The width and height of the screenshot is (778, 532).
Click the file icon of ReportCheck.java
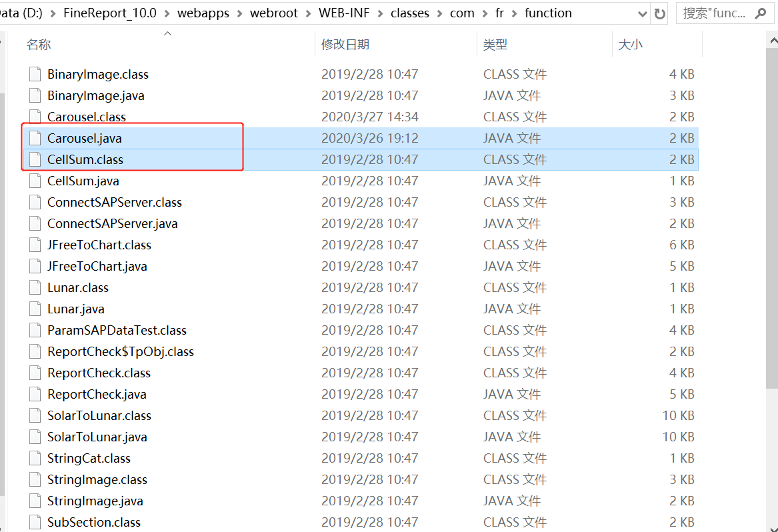pos(35,394)
